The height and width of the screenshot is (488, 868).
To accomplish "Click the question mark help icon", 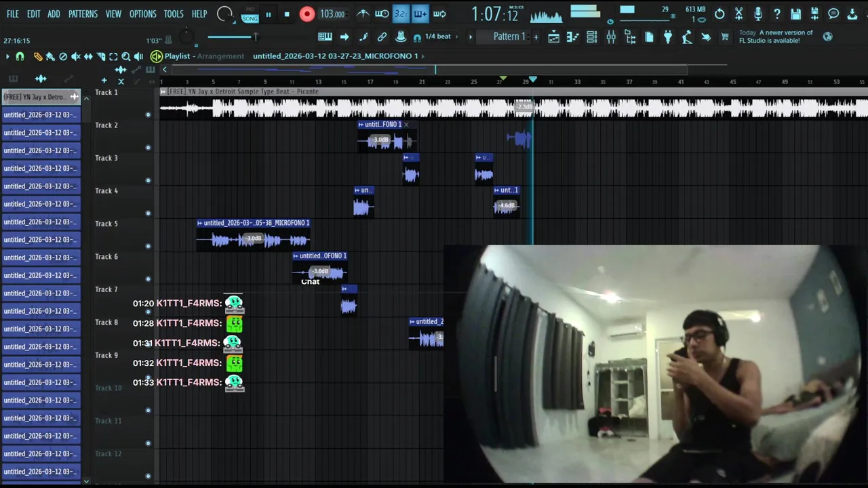I will (776, 14).
